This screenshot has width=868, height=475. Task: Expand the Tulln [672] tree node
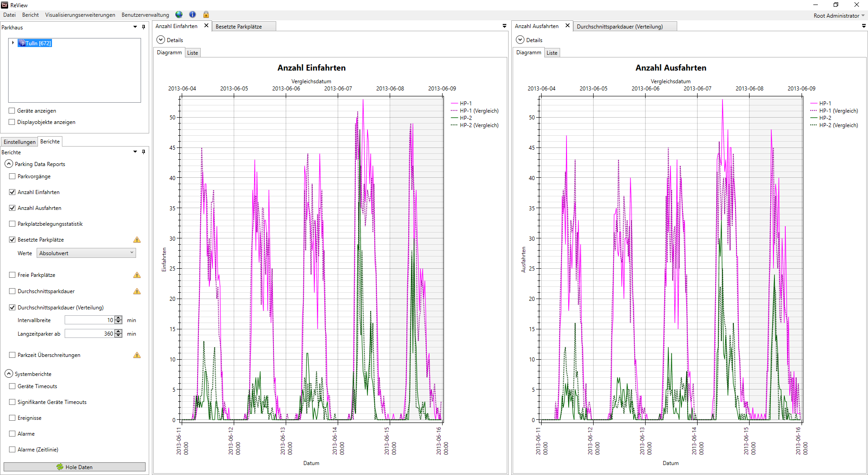point(13,43)
